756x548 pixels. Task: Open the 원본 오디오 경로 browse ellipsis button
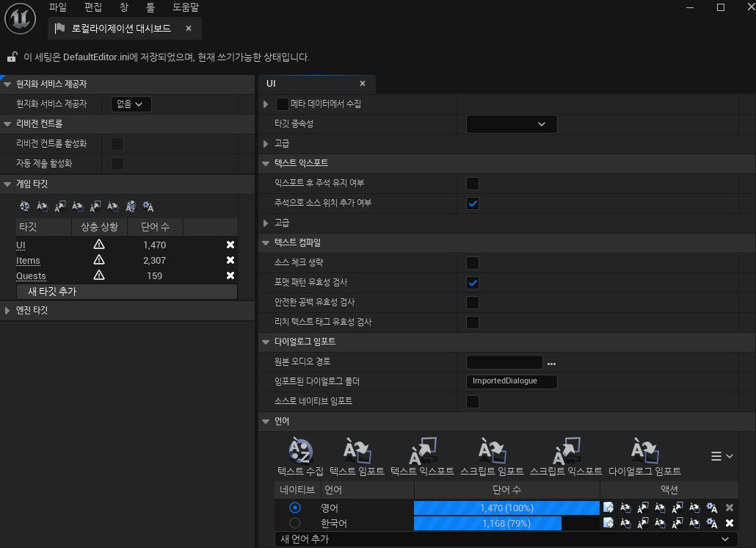[x=551, y=363]
